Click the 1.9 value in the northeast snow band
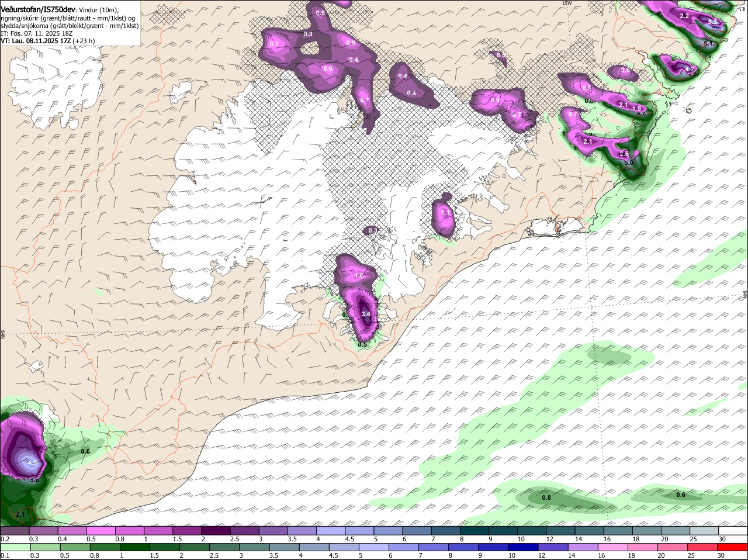The image size is (748, 560). 637,109
